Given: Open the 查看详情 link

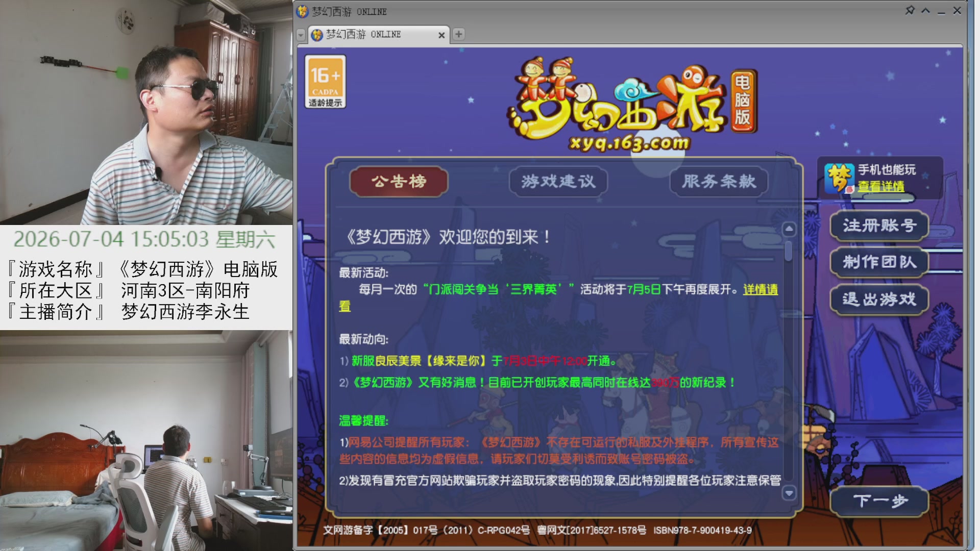Looking at the screenshot, I should pos(881,186).
